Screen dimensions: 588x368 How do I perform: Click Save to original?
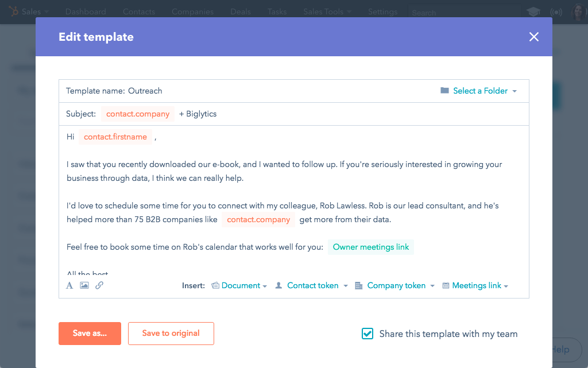[x=171, y=333]
